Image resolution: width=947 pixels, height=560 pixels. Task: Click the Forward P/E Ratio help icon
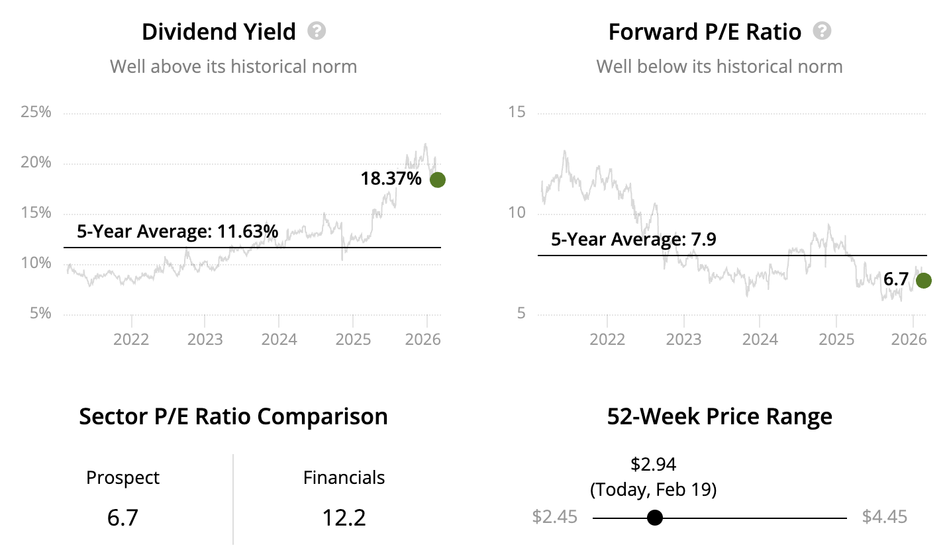click(822, 31)
